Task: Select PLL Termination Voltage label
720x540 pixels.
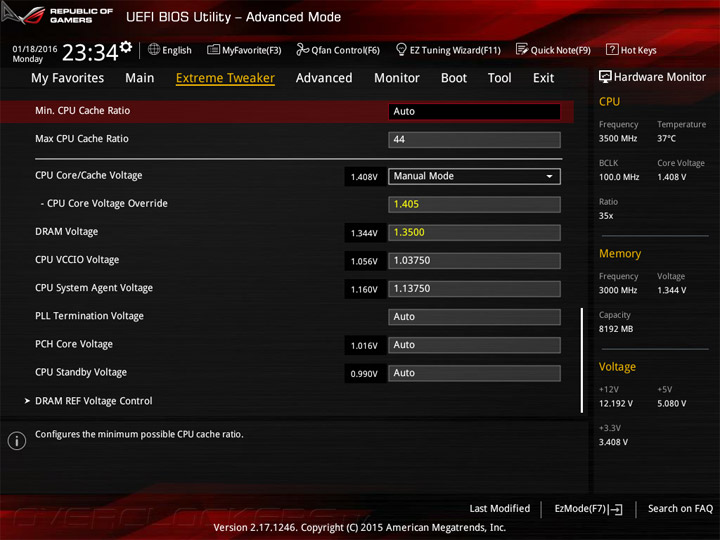Action: pyautogui.click(x=90, y=316)
